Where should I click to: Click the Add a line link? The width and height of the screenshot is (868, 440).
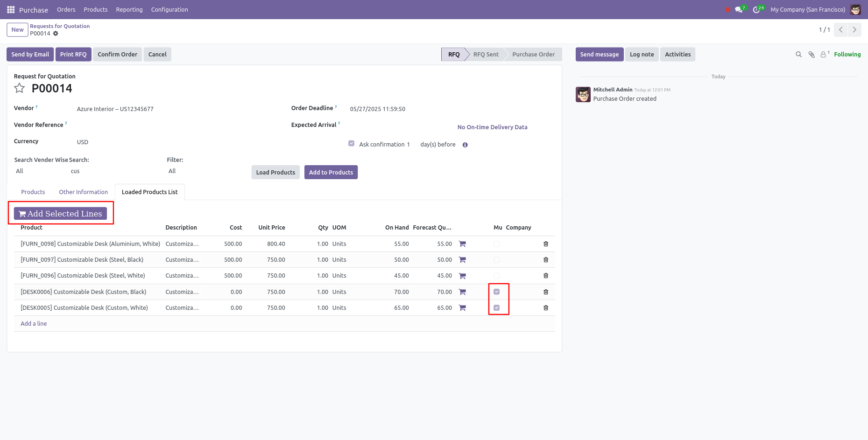point(34,324)
